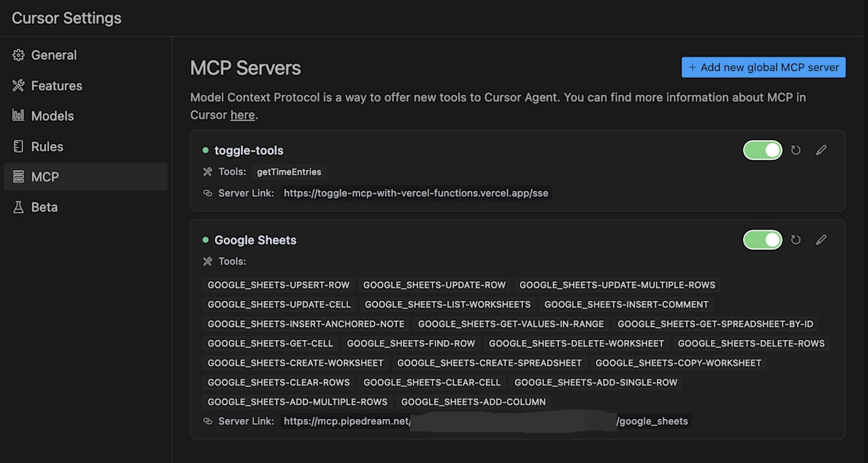Click the chart icon beside Models
This screenshot has width=868, height=463.
pyautogui.click(x=19, y=116)
